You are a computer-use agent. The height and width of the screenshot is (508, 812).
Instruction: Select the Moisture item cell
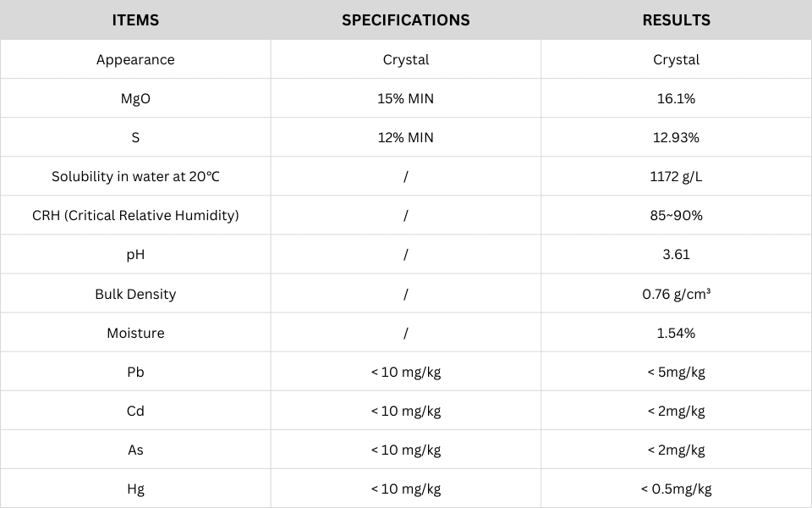pyautogui.click(x=135, y=333)
